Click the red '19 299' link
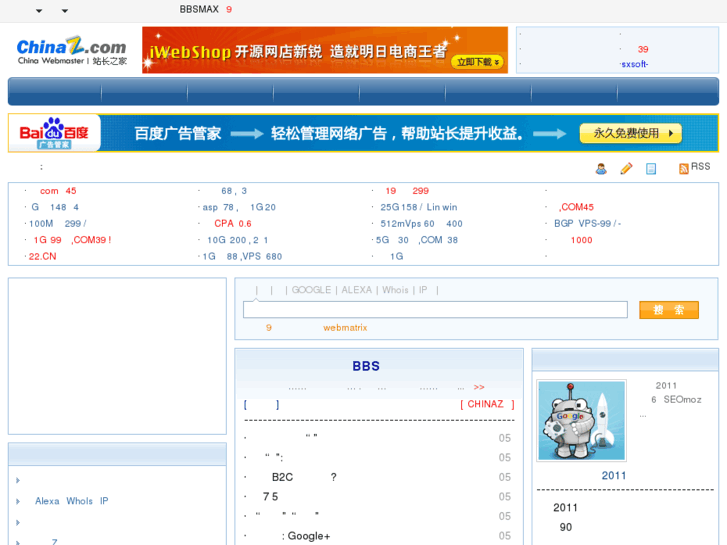This screenshot has height=545, width=727. (x=407, y=191)
